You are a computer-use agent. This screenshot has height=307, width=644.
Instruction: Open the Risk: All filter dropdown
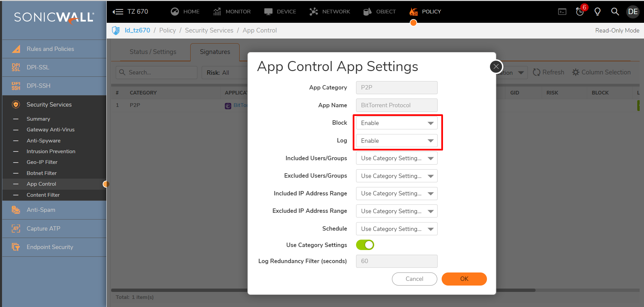pyautogui.click(x=225, y=73)
